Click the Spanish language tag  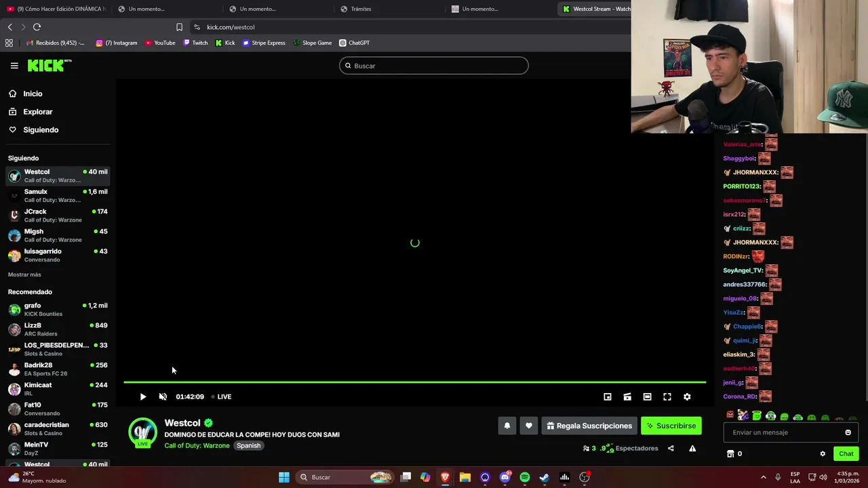pyautogui.click(x=248, y=445)
